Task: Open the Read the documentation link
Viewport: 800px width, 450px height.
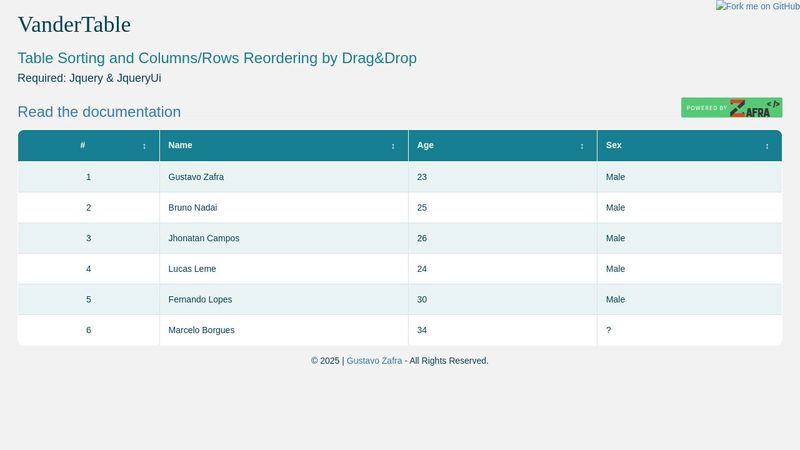Action: click(99, 112)
